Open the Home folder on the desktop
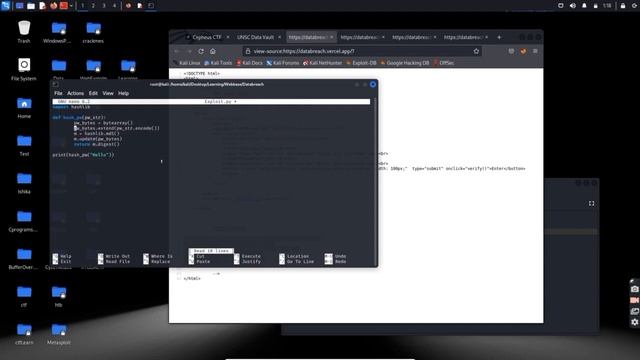Viewport: 640px width, 360px height. (24, 107)
